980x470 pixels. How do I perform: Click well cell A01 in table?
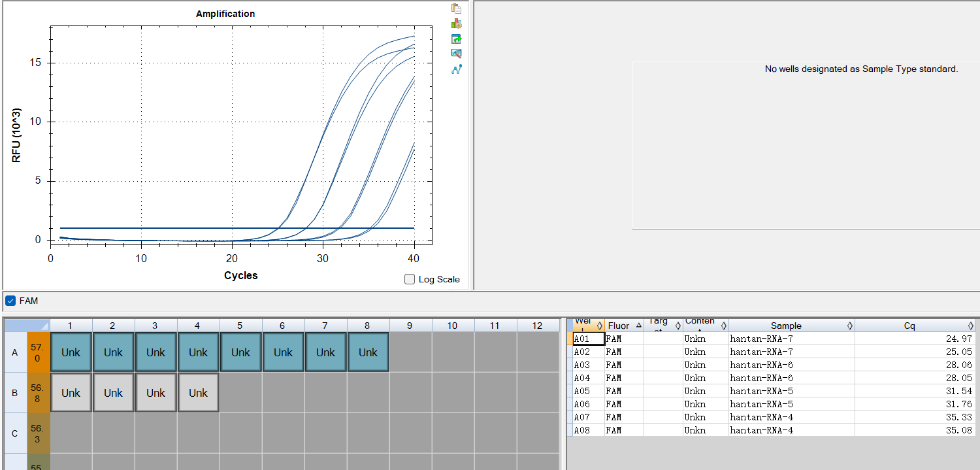pos(589,339)
